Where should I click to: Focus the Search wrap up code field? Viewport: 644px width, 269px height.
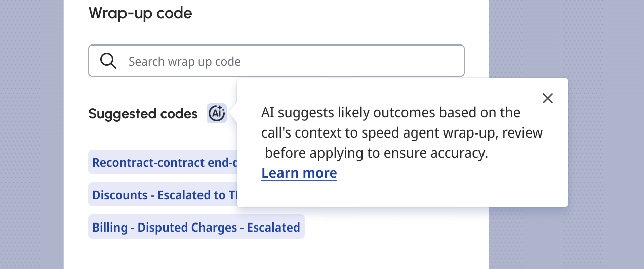[294, 61]
